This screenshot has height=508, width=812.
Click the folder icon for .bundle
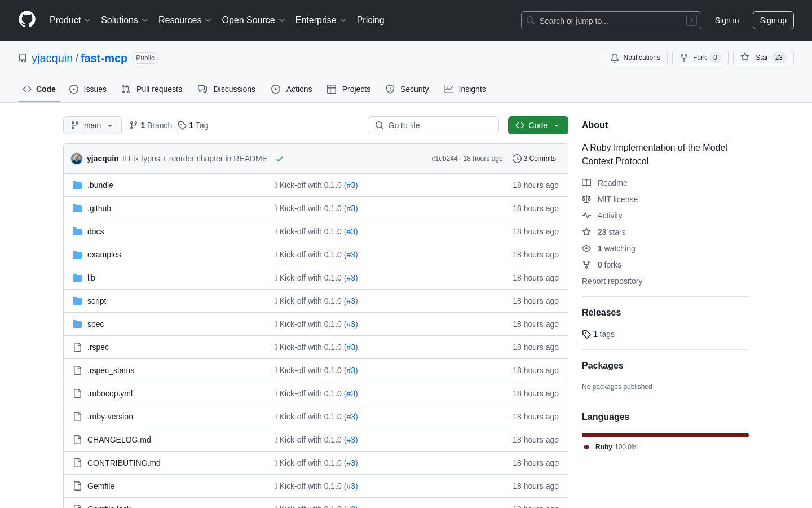tap(77, 185)
